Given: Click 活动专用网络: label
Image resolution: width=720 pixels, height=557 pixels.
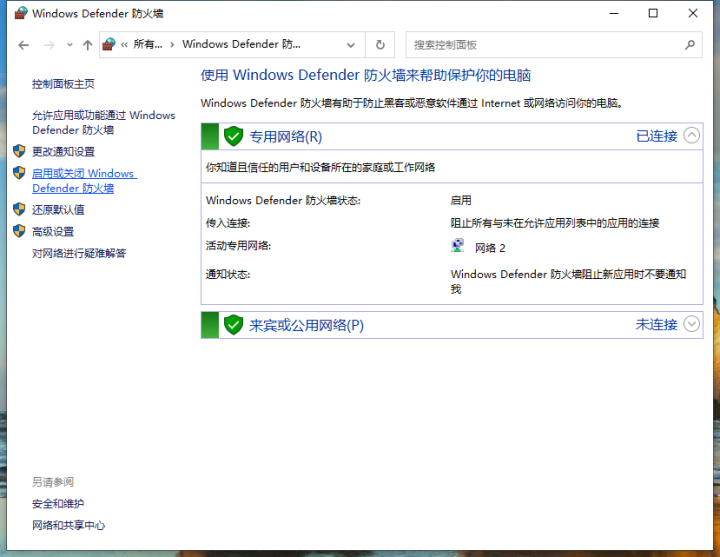Looking at the screenshot, I should click(238, 246).
